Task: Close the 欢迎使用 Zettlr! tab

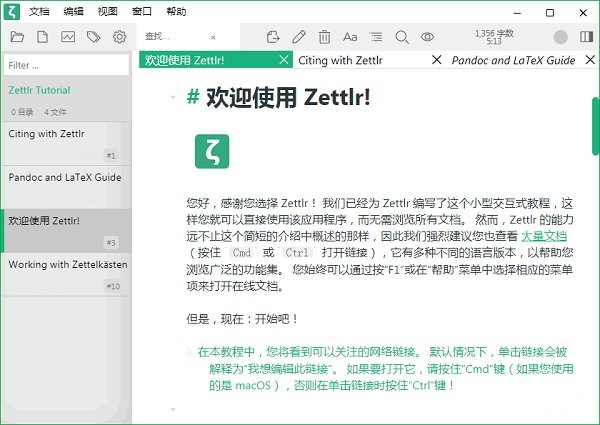Action: point(284,60)
